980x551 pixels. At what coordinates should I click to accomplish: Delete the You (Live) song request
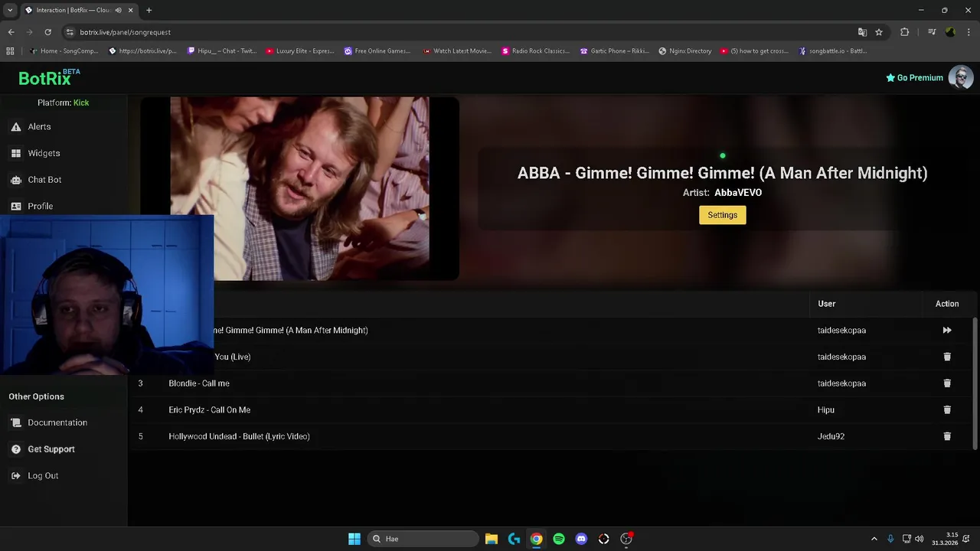click(x=947, y=357)
